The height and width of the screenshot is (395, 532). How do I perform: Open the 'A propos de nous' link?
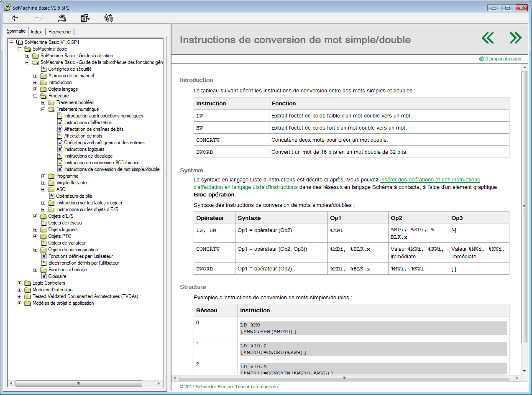(x=503, y=59)
